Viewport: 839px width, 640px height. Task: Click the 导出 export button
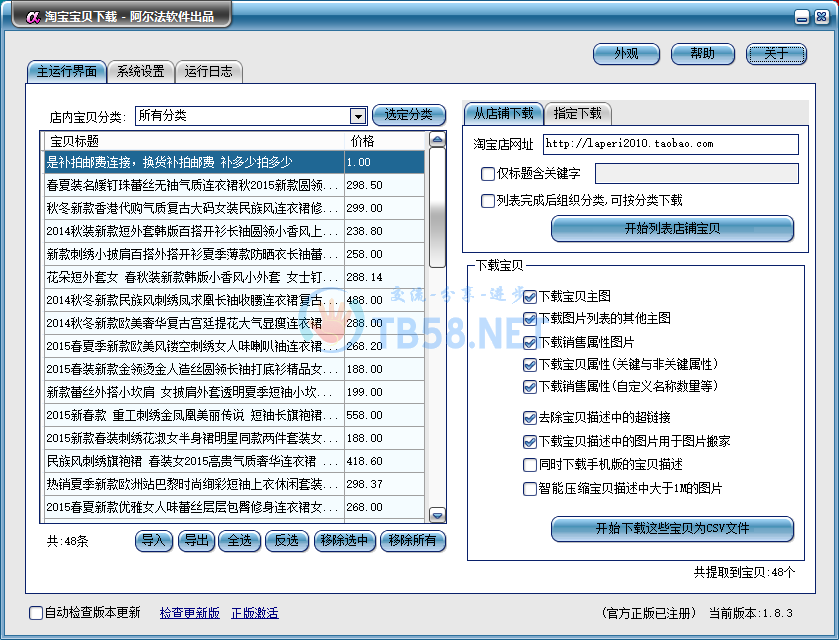pos(196,541)
